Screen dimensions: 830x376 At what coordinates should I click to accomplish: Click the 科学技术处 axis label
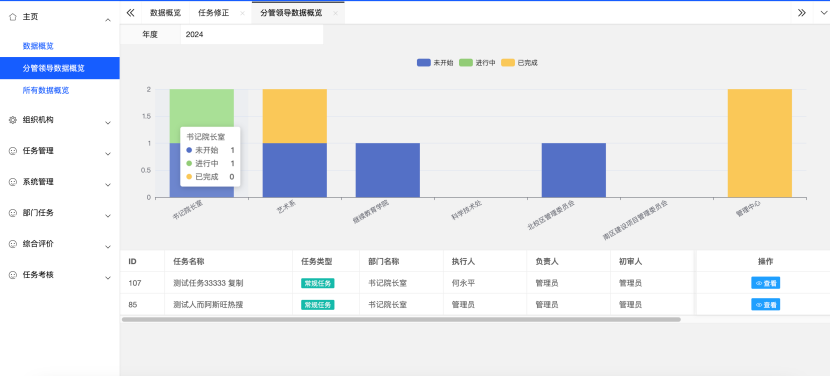[x=466, y=210]
